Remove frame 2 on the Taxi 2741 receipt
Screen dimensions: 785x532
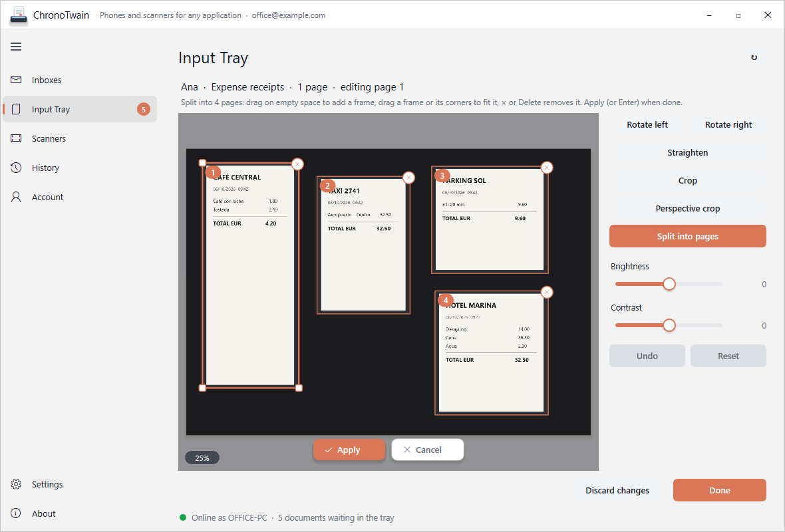pos(408,178)
